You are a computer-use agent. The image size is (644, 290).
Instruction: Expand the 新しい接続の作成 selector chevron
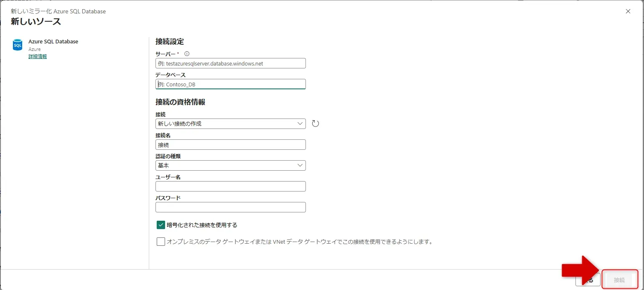299,123
